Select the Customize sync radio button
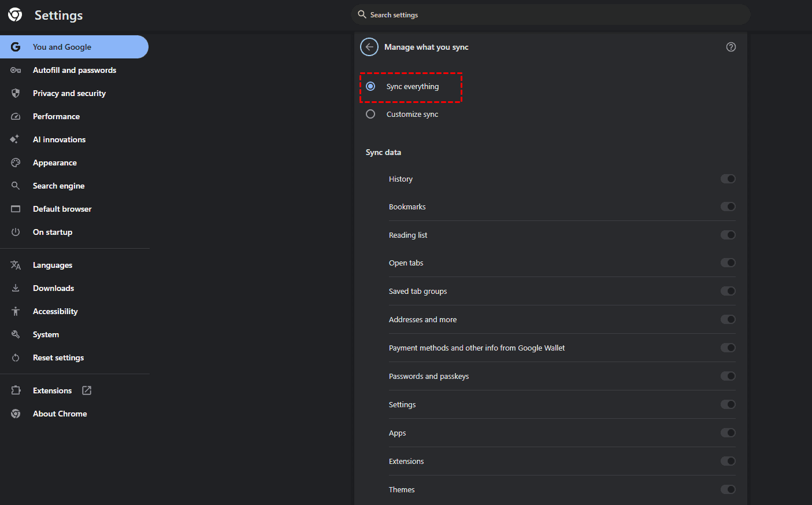 click(370, 114)
